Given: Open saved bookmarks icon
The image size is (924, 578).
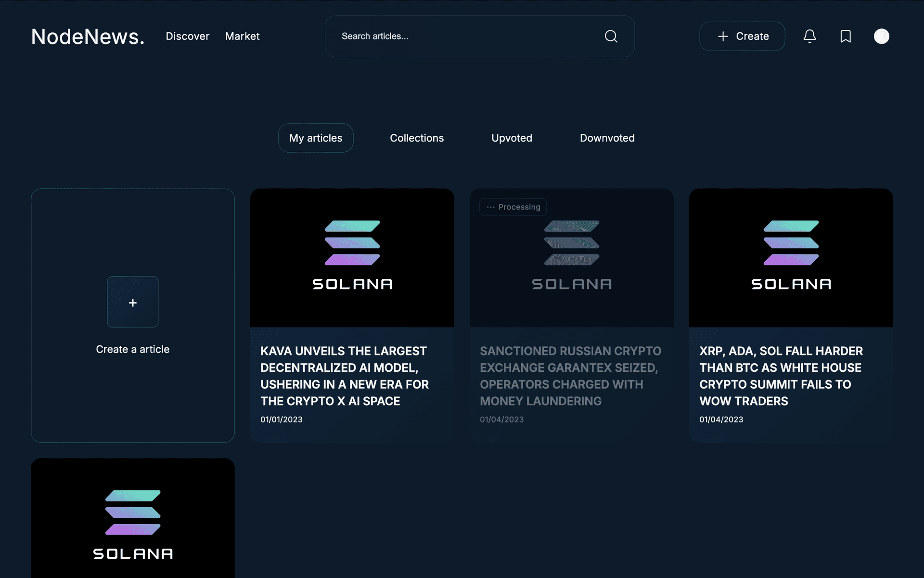Looking at the screenshot, I should click(x=846, y=36).
